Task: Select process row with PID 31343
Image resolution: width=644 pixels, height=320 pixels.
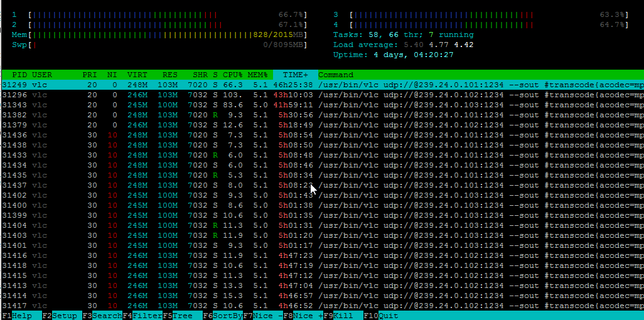Action: pyautogui.click(x=323, y=105)
